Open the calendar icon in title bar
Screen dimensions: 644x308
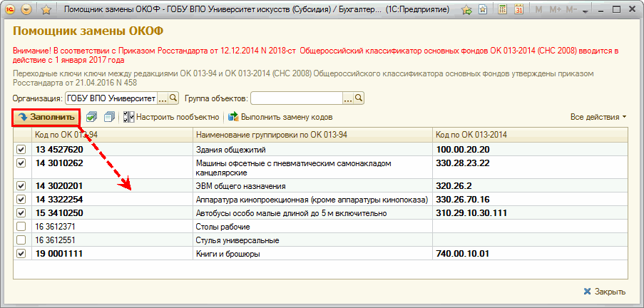[x=518, y=11]
